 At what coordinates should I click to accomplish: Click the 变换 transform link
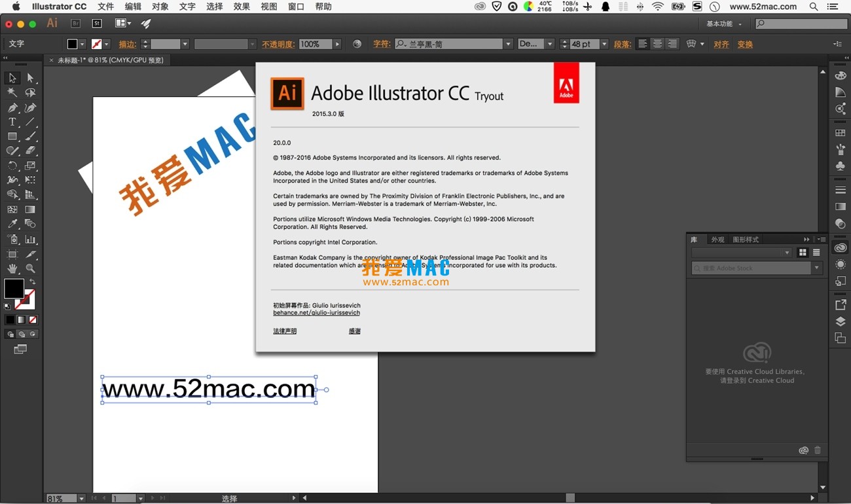coord(745,45)
